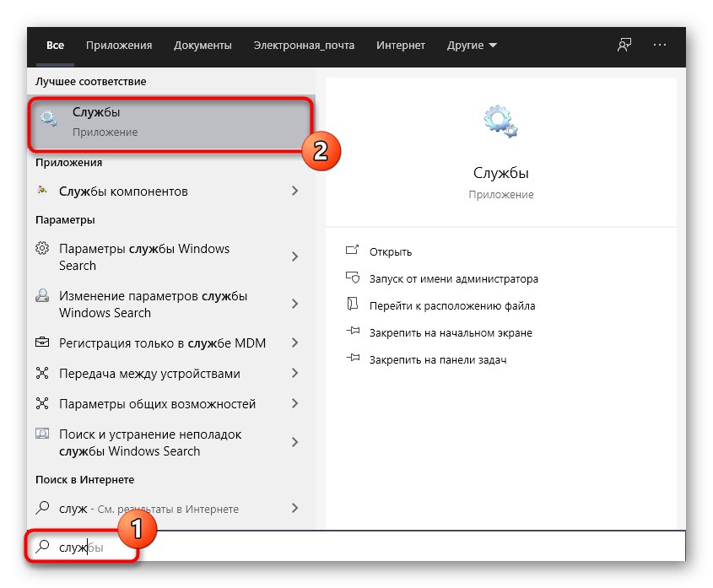Open the three-dots options menu
Screen dimensions: 713x588
pyautogui.click(x=659, y=45)
